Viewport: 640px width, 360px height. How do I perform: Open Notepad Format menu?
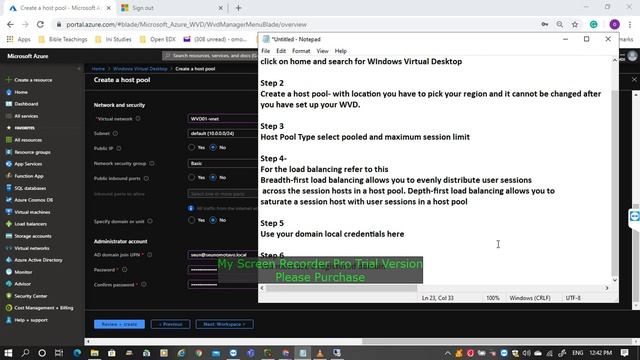point(301,51)
